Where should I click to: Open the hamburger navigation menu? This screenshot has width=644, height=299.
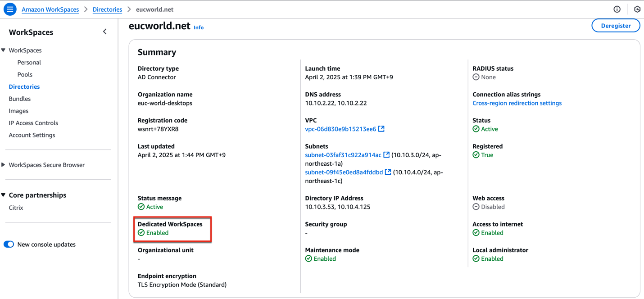click(10, 9)
